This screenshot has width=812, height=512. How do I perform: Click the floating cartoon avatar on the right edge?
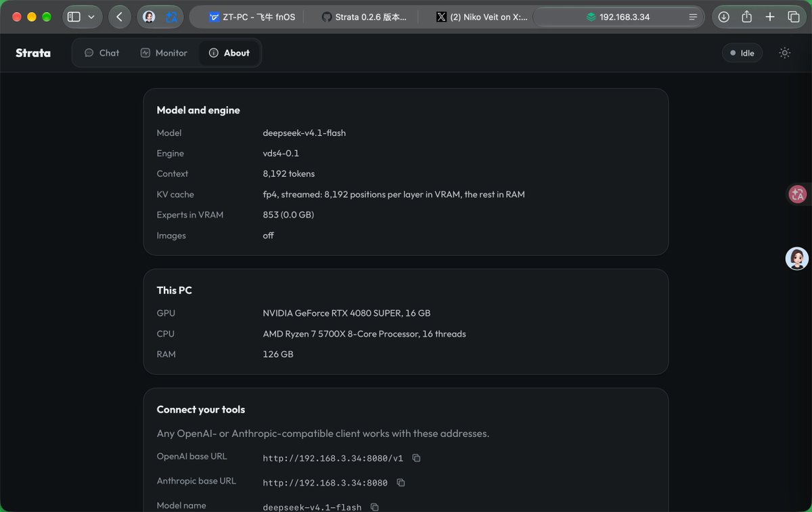(797, 258)
